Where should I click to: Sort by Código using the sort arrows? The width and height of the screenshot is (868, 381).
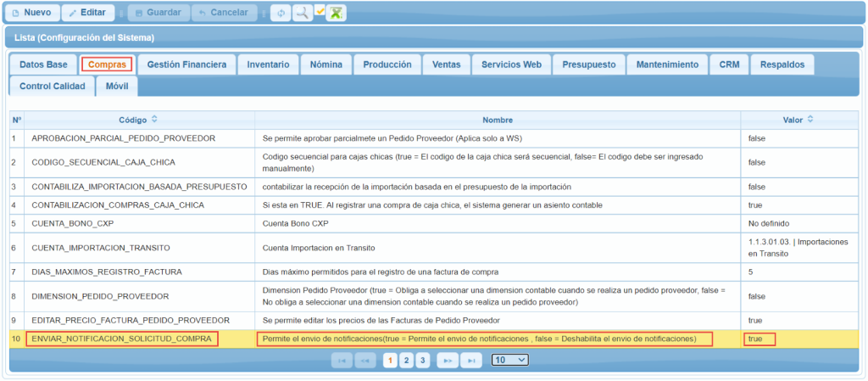154,120
